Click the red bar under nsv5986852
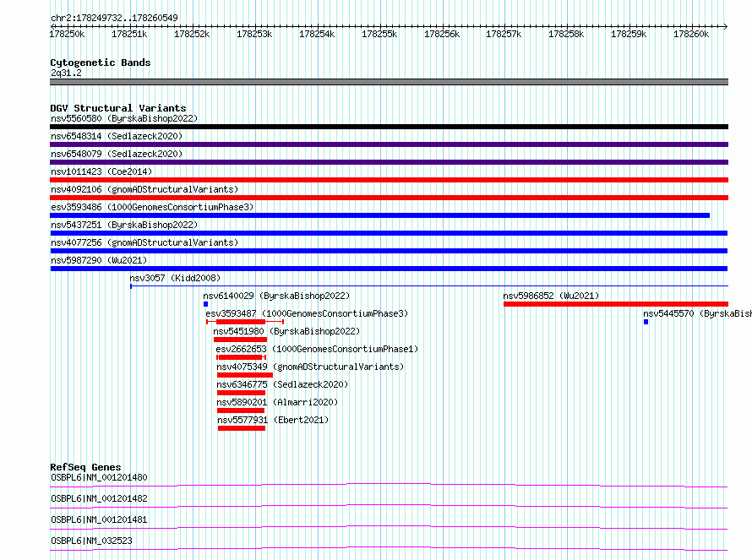The width and height of the screenshot is (752, 560). coord(616,304)
